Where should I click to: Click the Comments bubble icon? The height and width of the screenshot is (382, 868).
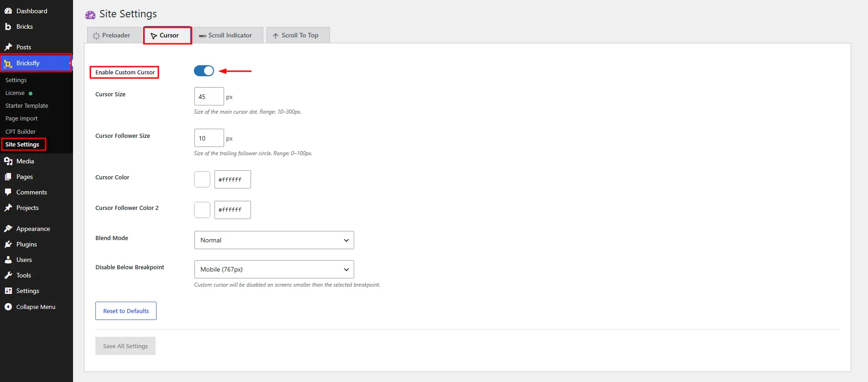[x=8, y=192]
